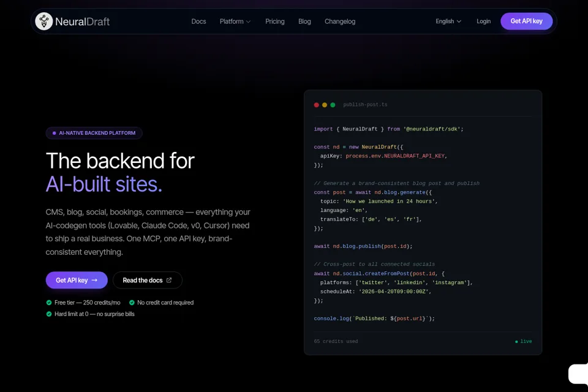The width and height of the screenshot is (588, 392).
Task: Click 'Hard limit at 0 — no surprise bills'
Action: (94, 314)
